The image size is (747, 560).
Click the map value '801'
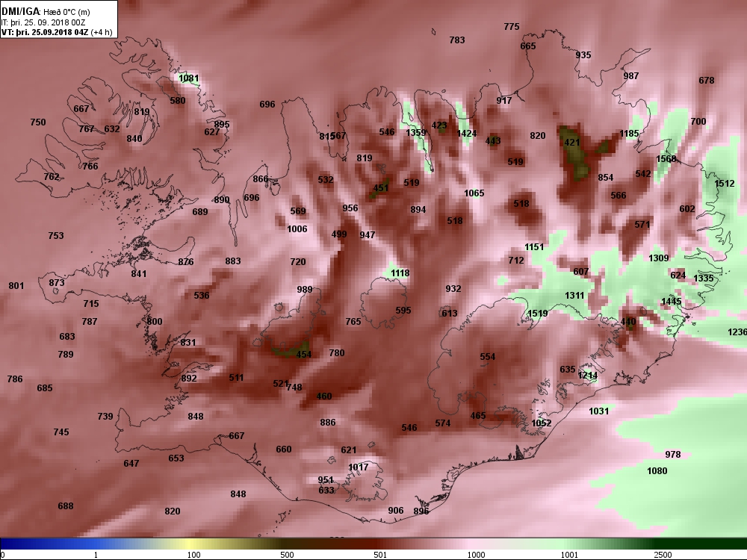(x=16, y=286)
